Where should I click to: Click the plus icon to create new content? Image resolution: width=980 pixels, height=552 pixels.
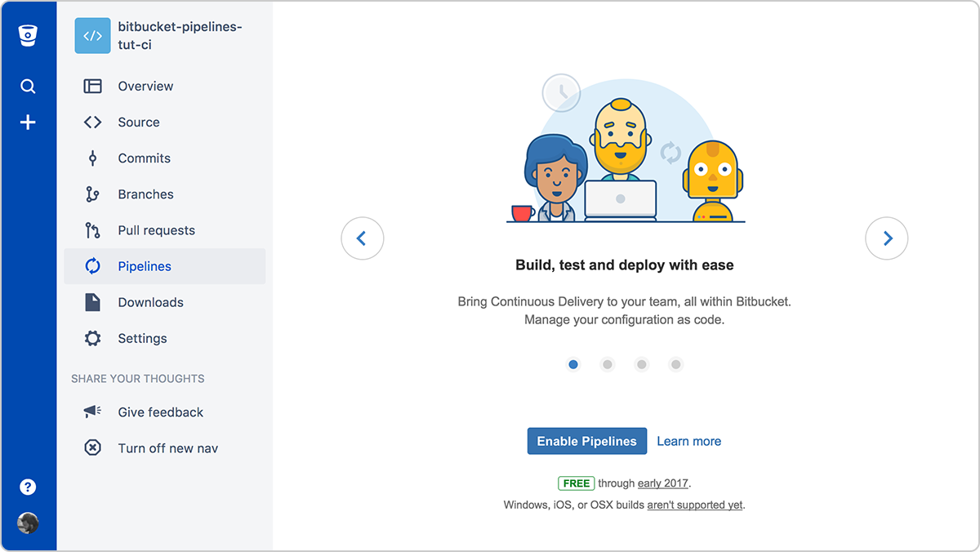tap(28, 122)
